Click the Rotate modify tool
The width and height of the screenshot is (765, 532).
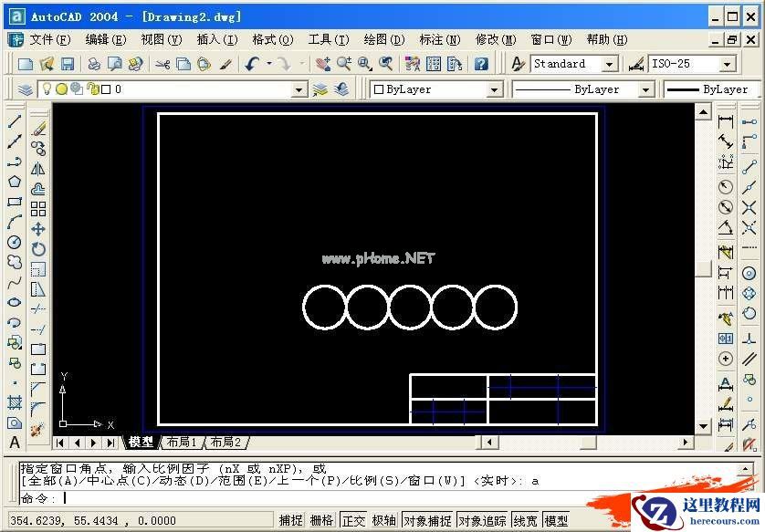click(x=38, y=249)
